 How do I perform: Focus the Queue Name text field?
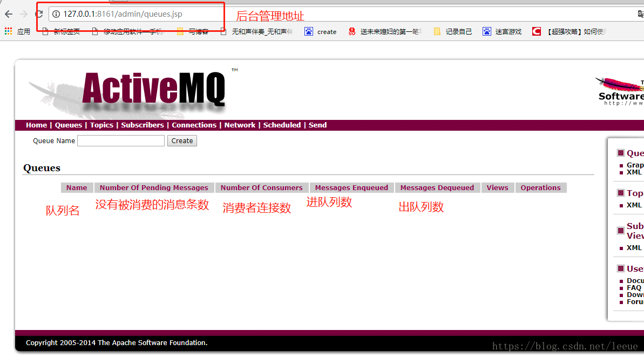click(x=121, y=141)
